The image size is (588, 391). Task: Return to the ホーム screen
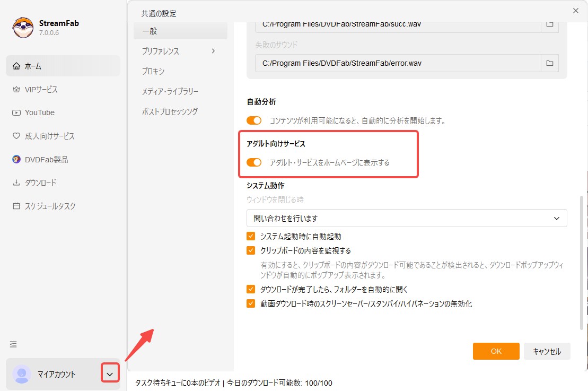[x=33, y=66]
